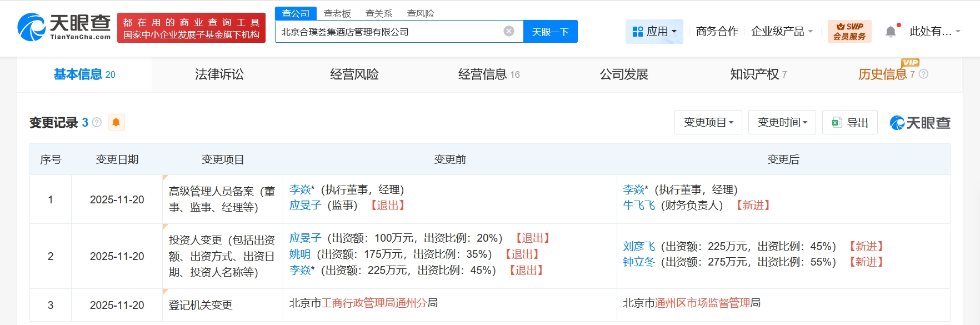Click the 导出 Excel export button
Image resolution: width=980 pixels, height=325 pixels.
849,122
